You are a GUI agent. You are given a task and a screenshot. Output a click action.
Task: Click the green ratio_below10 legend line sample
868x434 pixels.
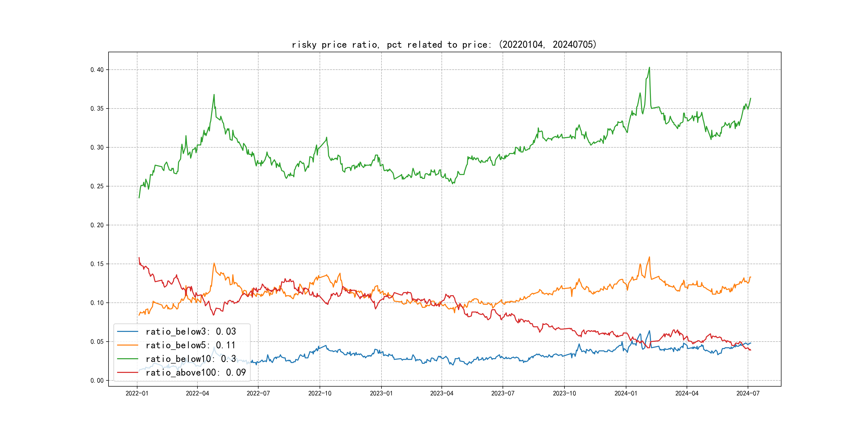point(127,359)
